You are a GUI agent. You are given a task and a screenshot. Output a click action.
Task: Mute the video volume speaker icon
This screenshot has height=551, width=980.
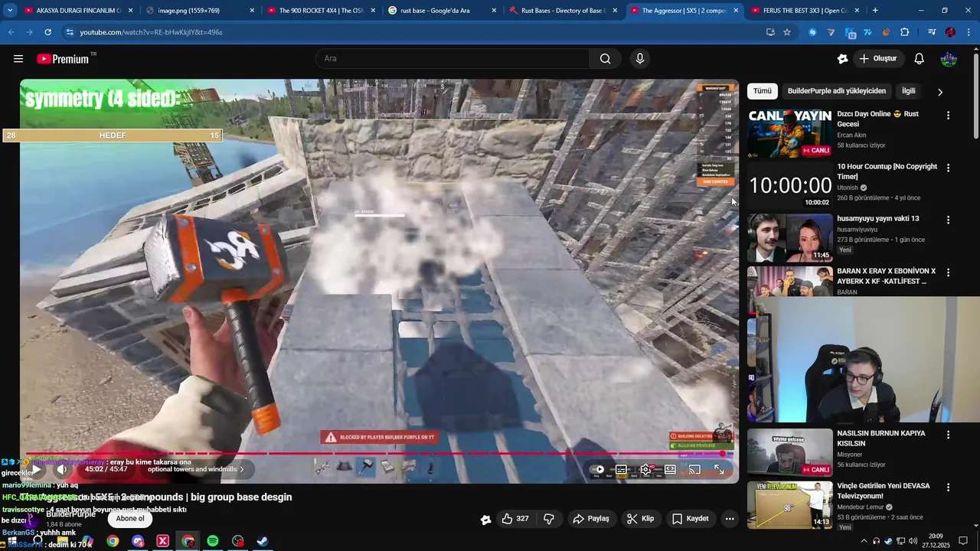62,469
